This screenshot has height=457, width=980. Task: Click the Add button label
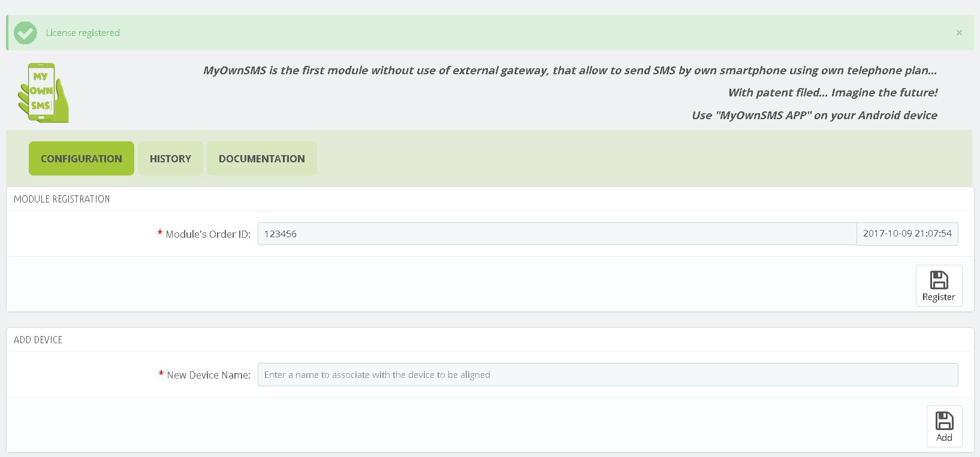coord(944,438)
